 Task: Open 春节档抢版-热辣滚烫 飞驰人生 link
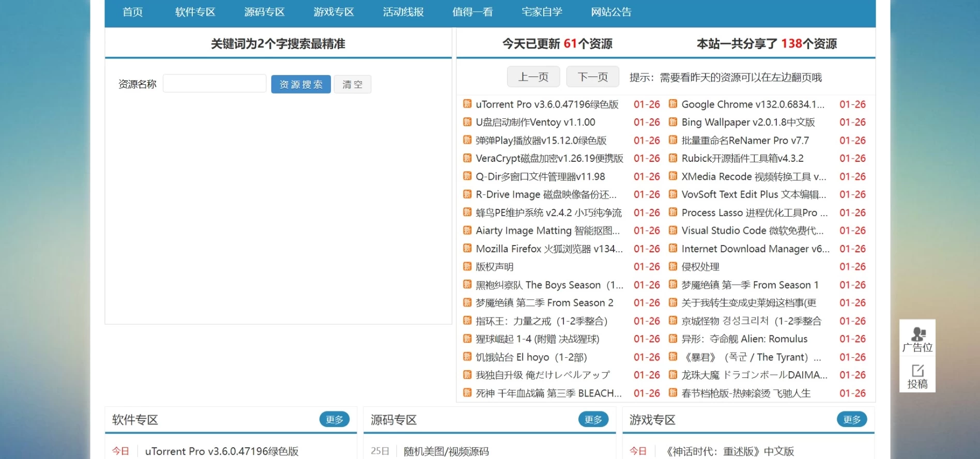coord(746,393)
